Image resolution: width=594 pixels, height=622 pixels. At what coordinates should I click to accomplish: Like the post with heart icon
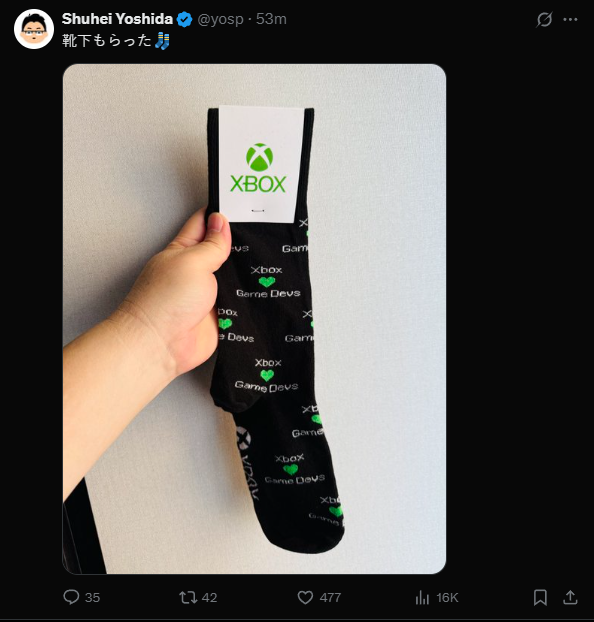click(305, 597)
